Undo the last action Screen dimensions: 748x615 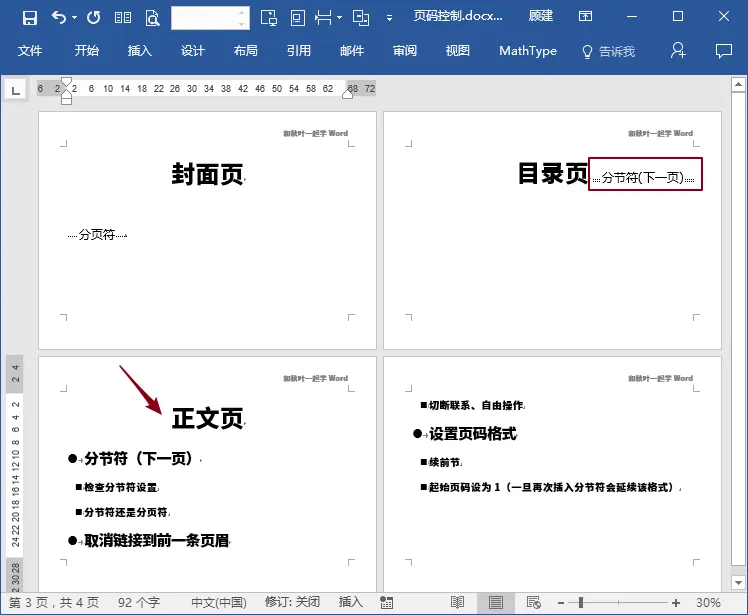(59, 18)
